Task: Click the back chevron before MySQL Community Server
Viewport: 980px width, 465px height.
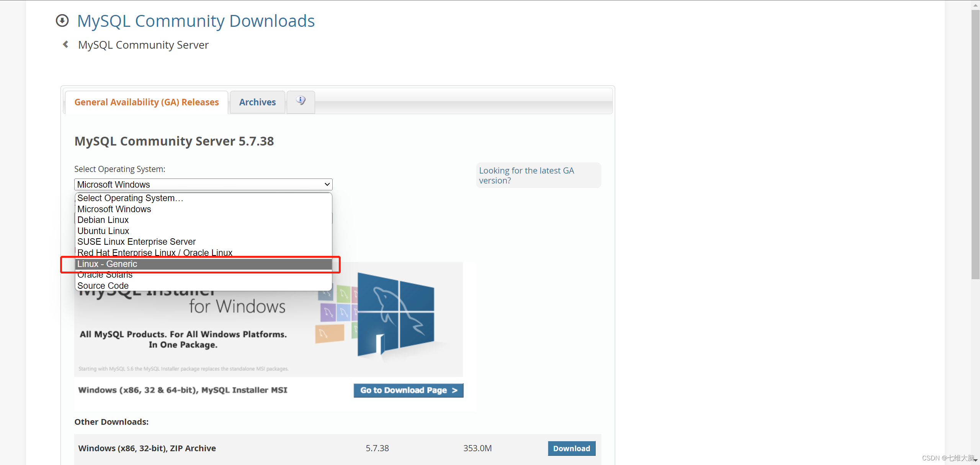Action: 65,45
